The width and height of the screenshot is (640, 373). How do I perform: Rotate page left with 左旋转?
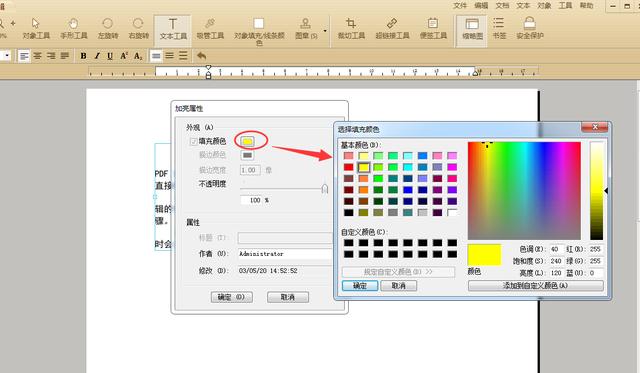click(108, 29)
